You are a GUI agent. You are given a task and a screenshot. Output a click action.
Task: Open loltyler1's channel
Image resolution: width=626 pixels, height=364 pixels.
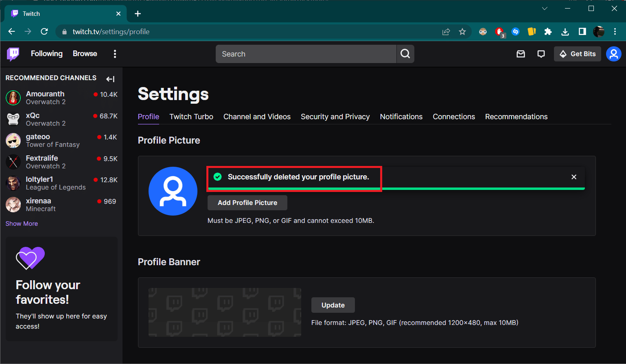point(61,183)
